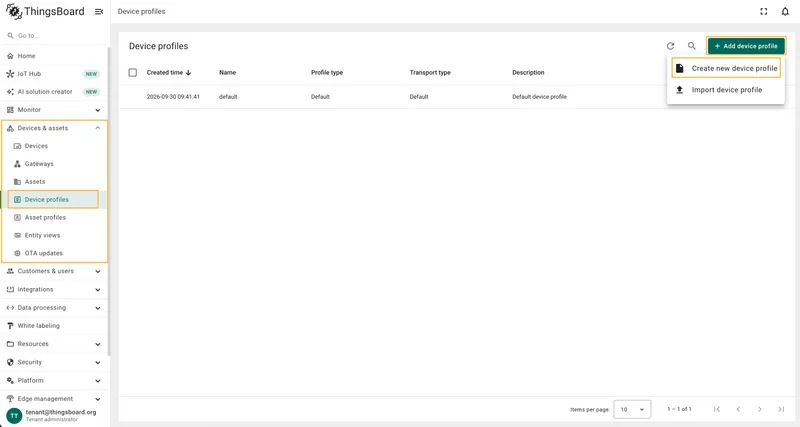Open the Home page
Viewport: 800px width, 427px height.
click(x=55, y=56)
